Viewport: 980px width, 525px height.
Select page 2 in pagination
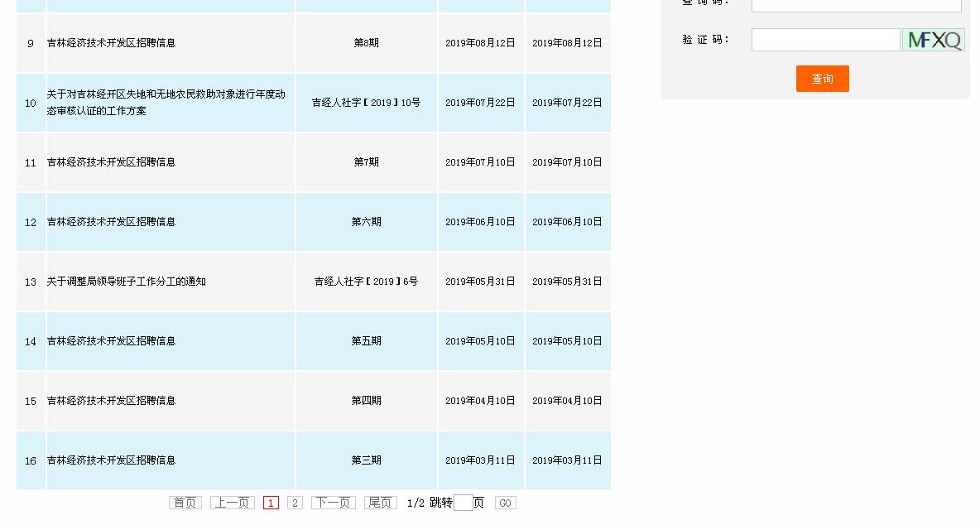point(295,503)
